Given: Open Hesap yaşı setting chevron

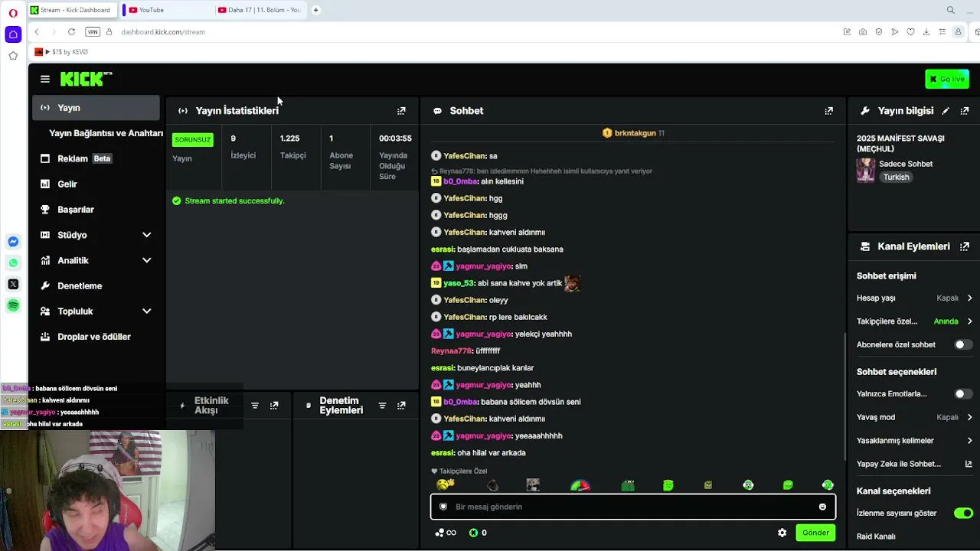Looking at the screenshot, I should coord(969,298).
